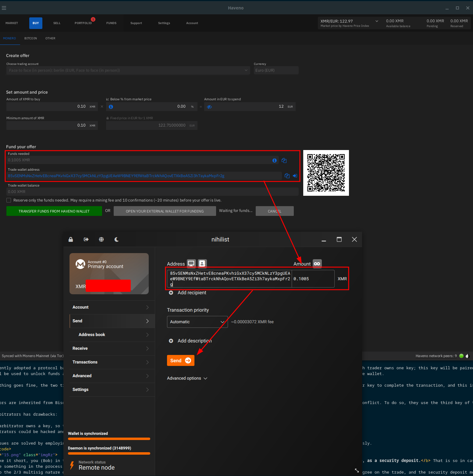Click the Wallet is synchronized progress bar
The image size is (473, 476).
tap(109, 439)
